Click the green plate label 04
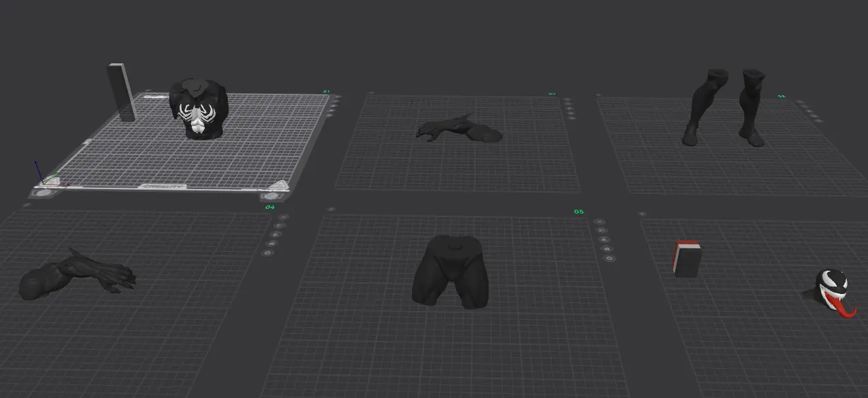 click(x=270, y=207)
